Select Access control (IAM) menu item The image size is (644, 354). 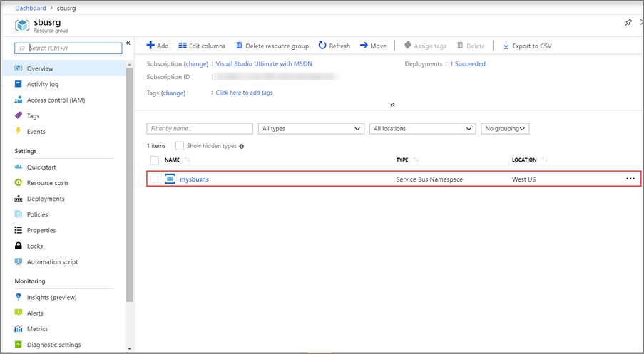[x=56, y=100]
